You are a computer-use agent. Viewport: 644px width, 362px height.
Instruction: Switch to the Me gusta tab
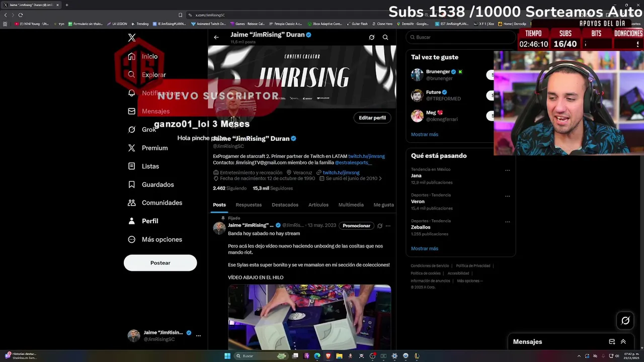tap(383, 205)
